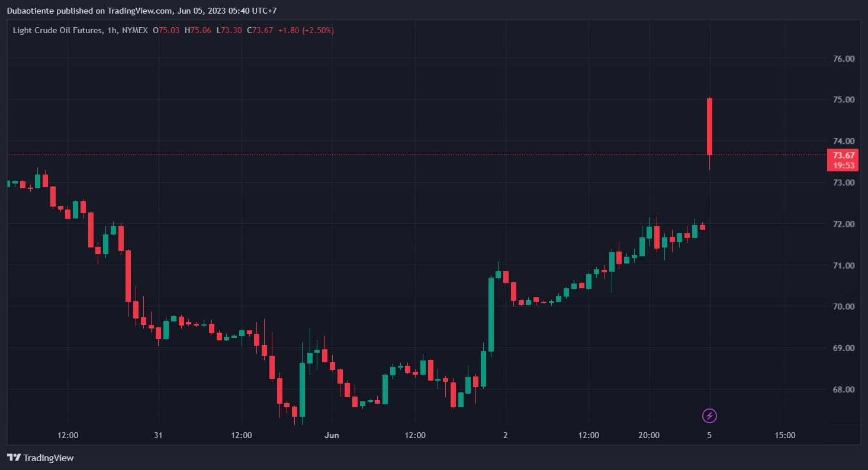Click the open value O75.03
The width and height of the screenshot is (868, 470).
(x=166, y=30)
